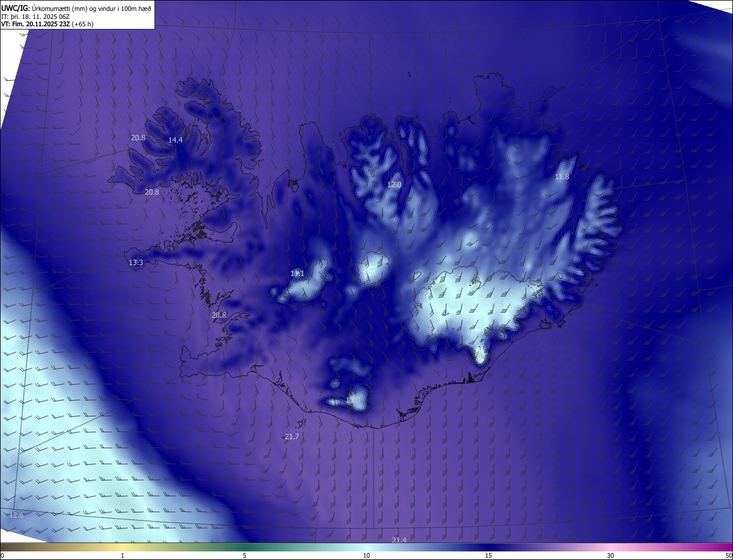Select the "15" tick on the colour scale

(x=488, y=555)
